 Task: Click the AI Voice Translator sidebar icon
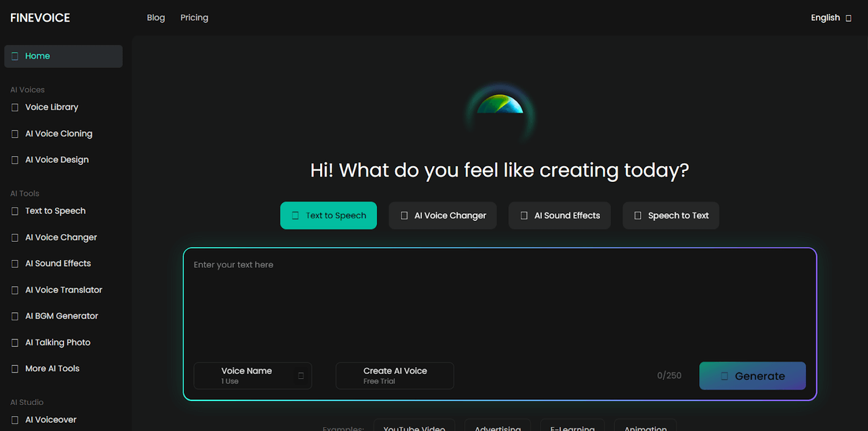(x=15, y=290)
